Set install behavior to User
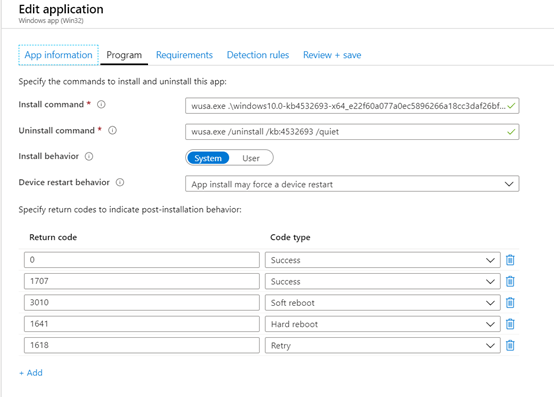This screenshot has height=397, width=554. tap(251, 158)
